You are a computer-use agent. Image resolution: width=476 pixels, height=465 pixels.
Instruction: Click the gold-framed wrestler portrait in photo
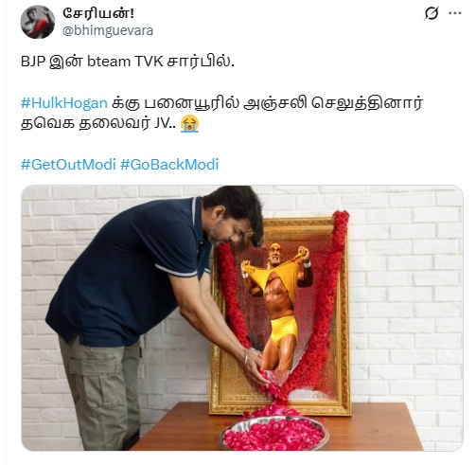[x=281, y=315]
